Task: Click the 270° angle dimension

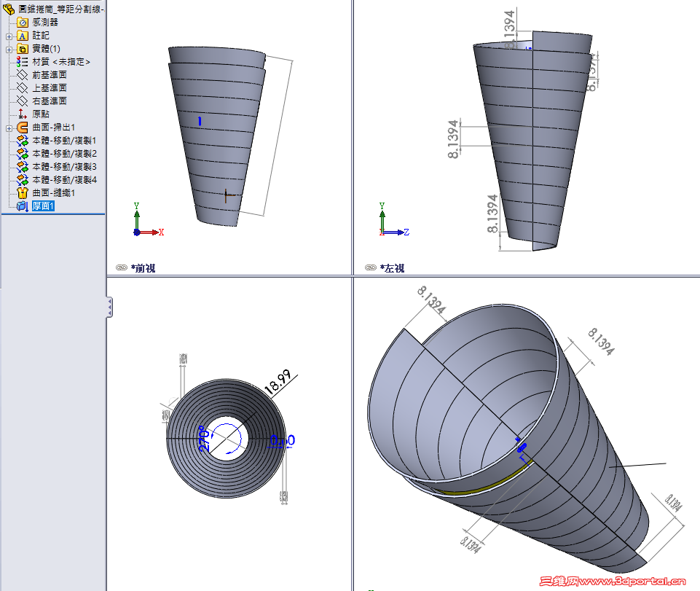Action: [203, 439]
